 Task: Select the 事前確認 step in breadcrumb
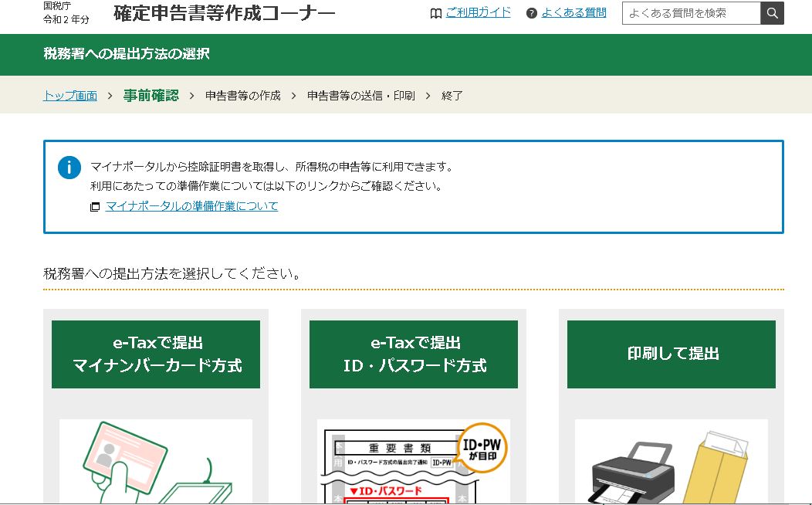click(151, 96)
